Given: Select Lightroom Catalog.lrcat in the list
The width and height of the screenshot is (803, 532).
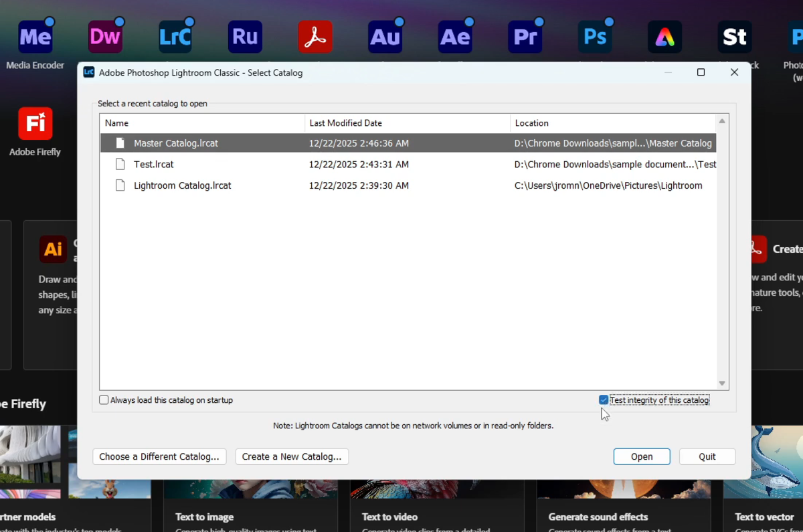Looking at the screenshot, I should click(408, 185).
